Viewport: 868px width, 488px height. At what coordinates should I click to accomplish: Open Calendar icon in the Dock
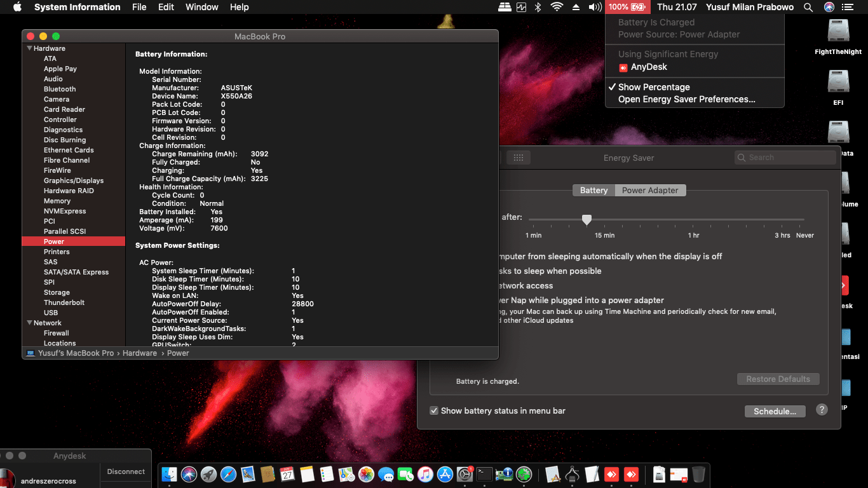point(287,474)
